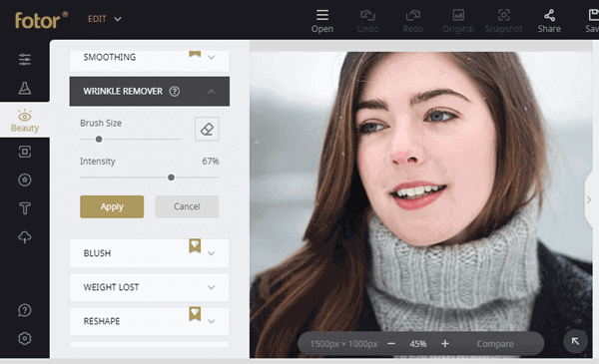Expand the Weight Lost section

212,287
